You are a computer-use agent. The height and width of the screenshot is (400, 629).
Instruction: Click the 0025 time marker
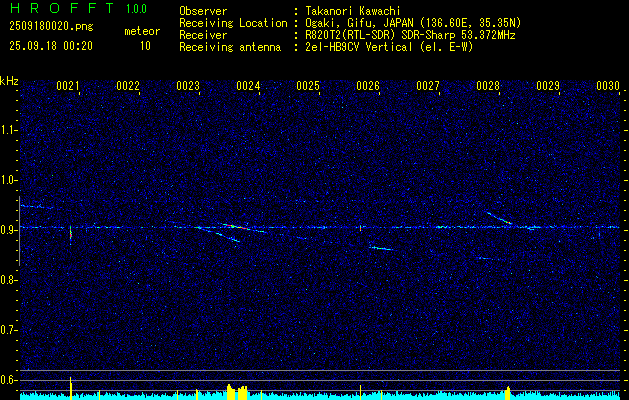coord(308,86)
